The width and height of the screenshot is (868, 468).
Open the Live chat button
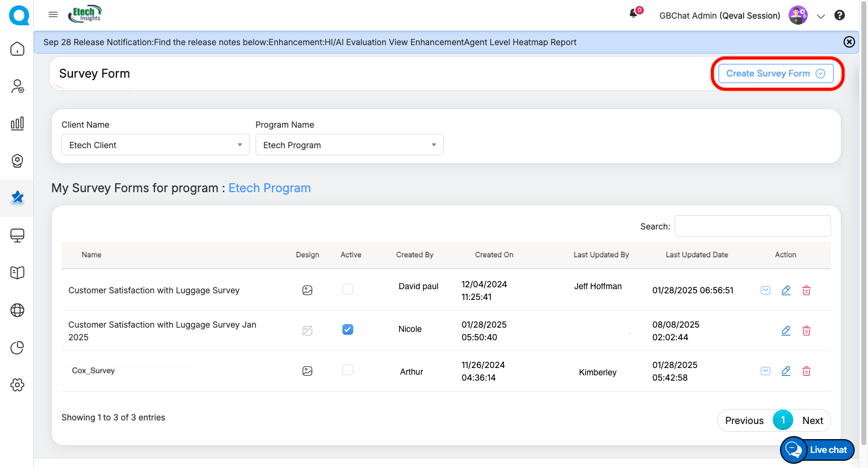(818, 450)
